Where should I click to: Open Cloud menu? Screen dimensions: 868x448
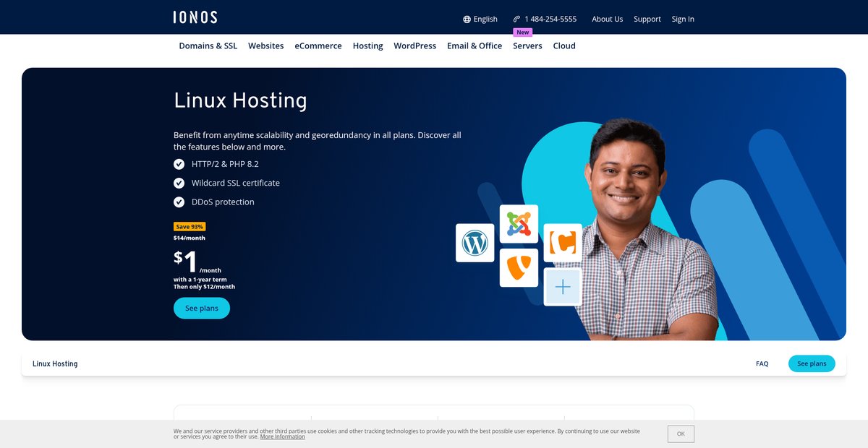coord(564,46)
